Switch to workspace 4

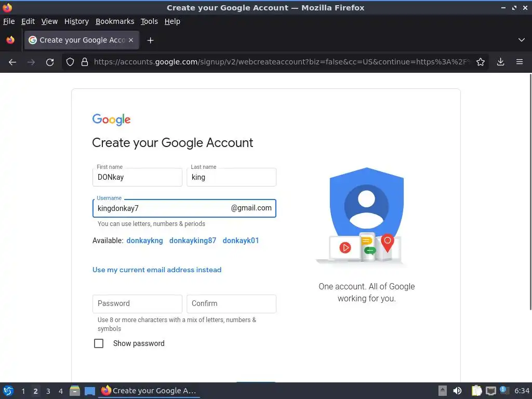pos(61,391)
